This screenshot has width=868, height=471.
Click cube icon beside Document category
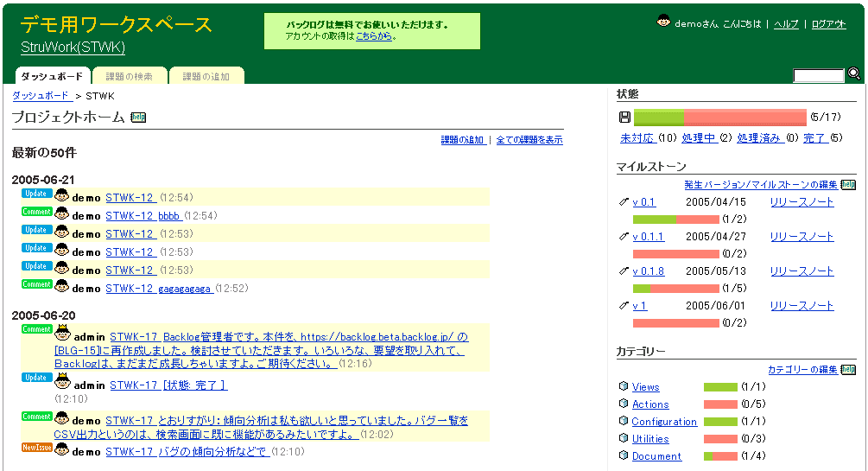point(624,455)
